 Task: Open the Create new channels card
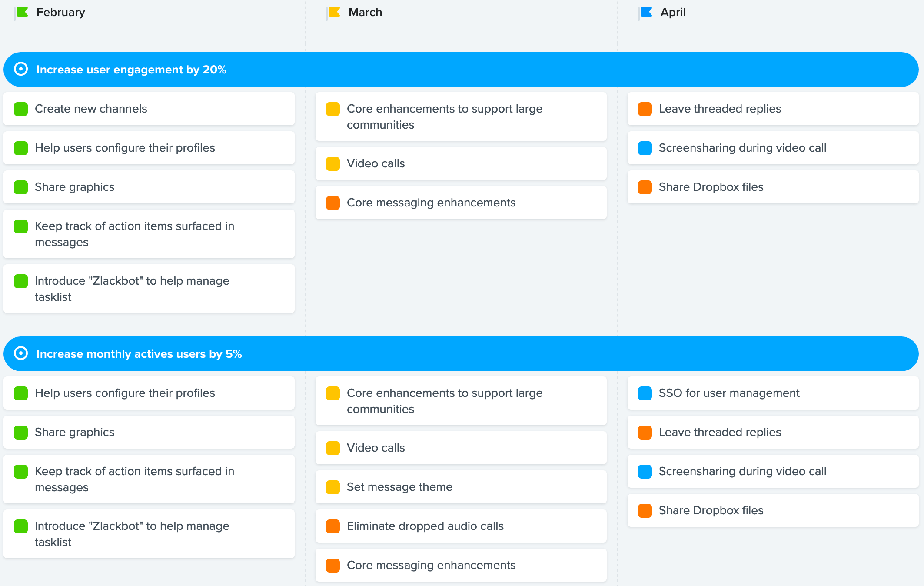(x=149, y=109)
